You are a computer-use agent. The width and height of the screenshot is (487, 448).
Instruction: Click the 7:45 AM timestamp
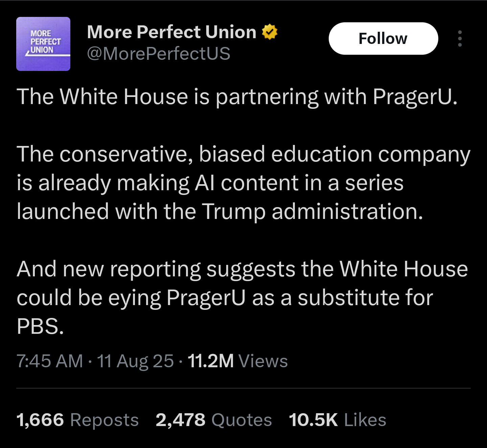[50, 361]
